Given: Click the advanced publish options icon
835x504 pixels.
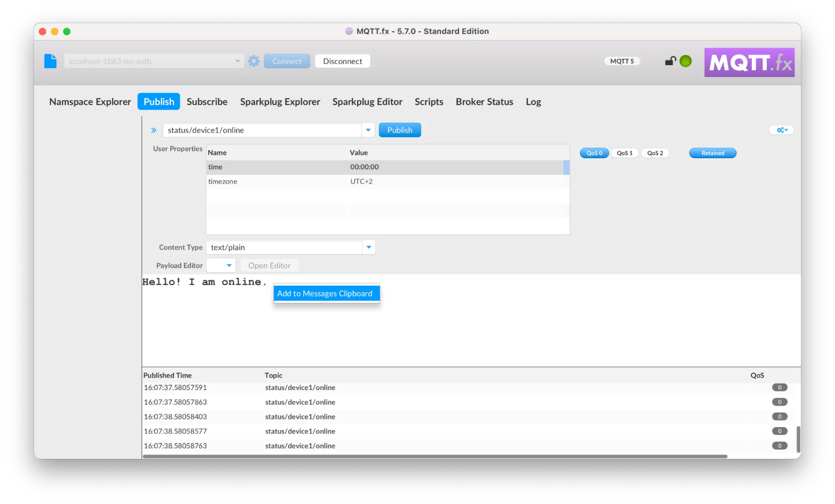Looking at the screenshot, I should pyautogui.click(x=782, y=130).
